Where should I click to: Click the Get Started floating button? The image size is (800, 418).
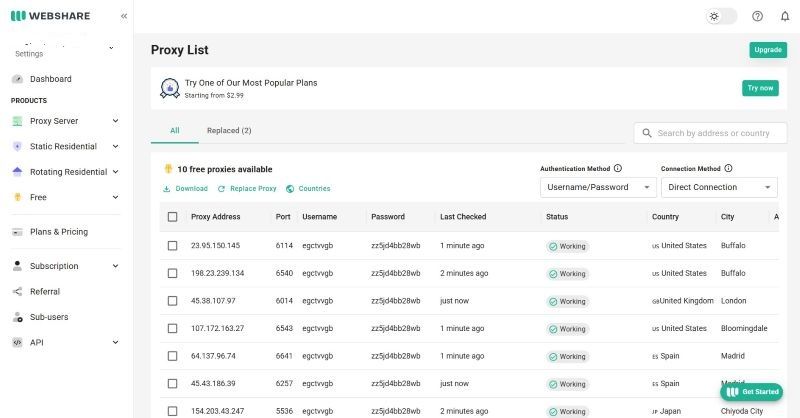point(752,392)
